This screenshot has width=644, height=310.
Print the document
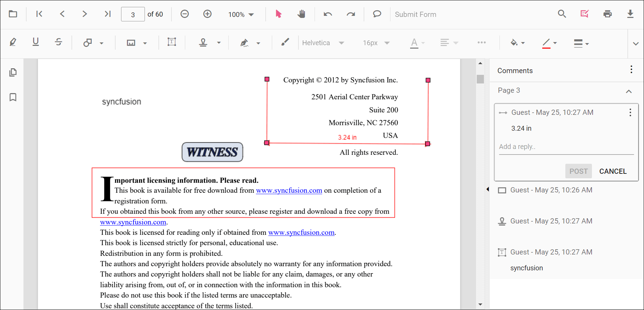(607, 14)
